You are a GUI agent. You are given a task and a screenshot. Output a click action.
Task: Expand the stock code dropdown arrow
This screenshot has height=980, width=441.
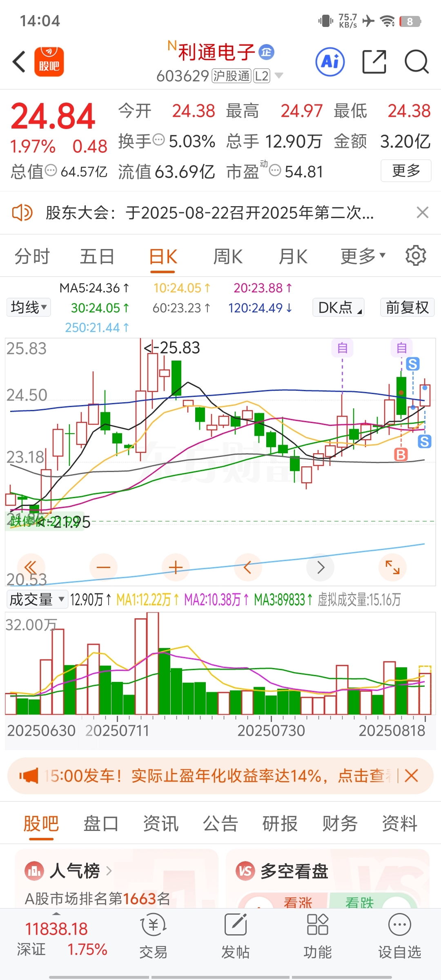[x=279, y=75]
